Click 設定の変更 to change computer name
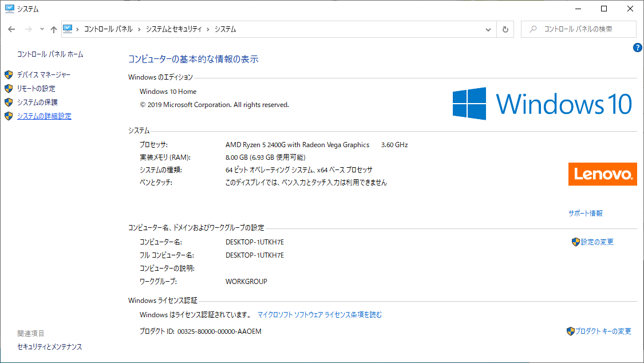This screenshot has height=363, width=644. [x=596, y=242]
